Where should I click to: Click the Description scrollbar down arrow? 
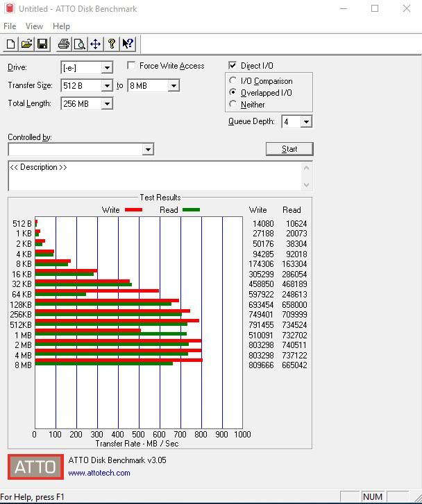(x=306, y=185)
